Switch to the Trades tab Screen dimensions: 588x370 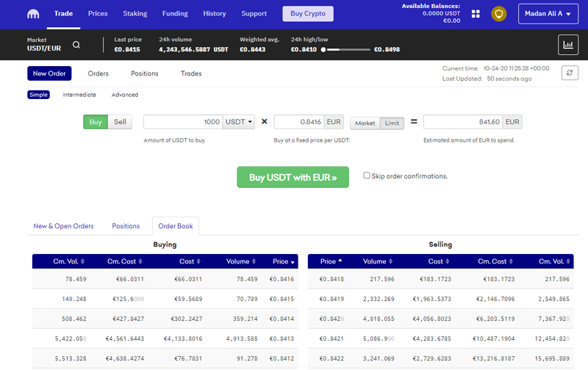(191, 73)
